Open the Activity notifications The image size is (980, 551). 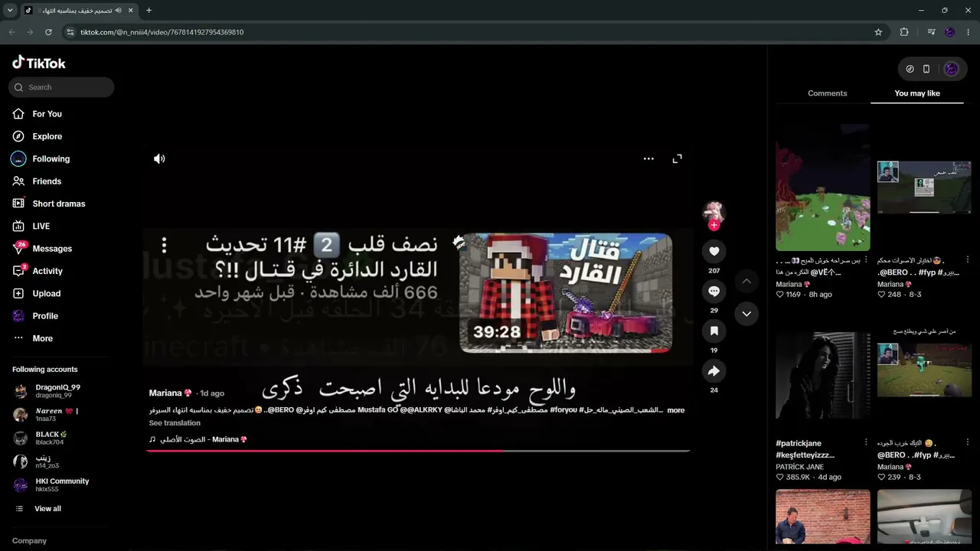[47, 271]
